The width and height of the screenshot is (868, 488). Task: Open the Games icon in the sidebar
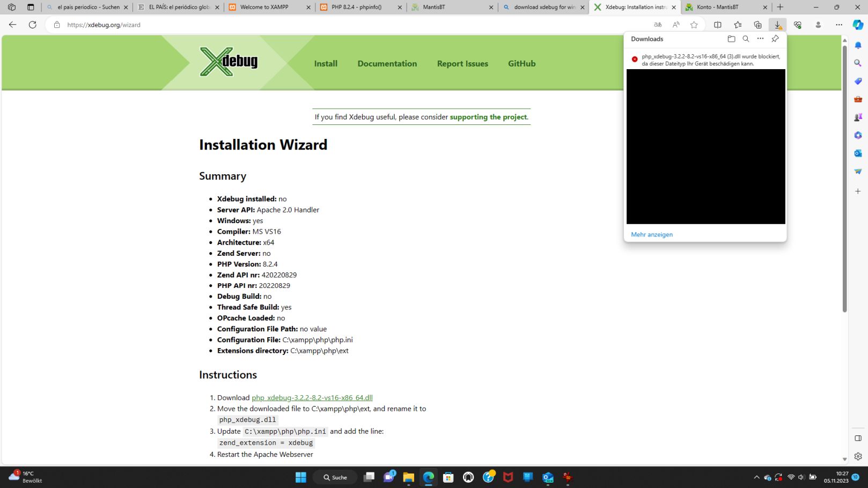858,117
